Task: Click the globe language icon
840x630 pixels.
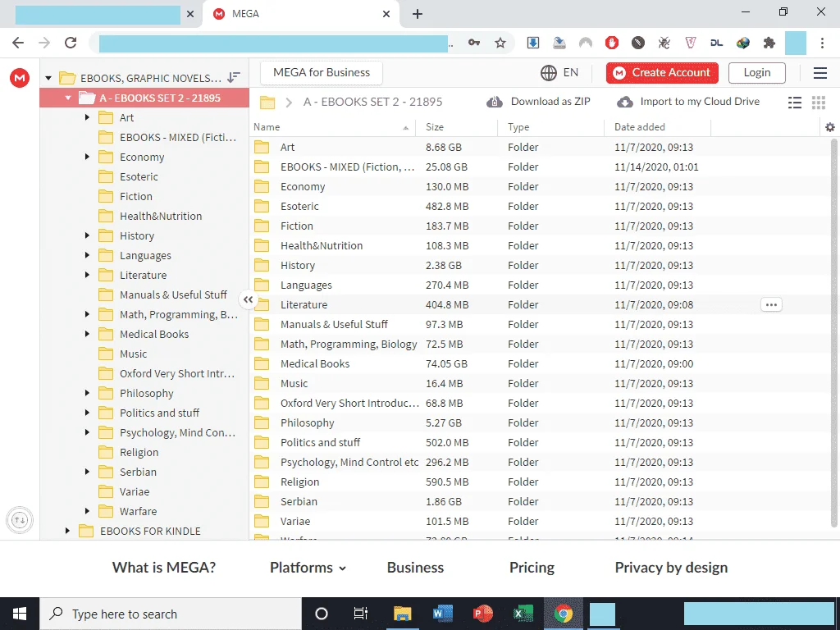Action: [549, 73]
